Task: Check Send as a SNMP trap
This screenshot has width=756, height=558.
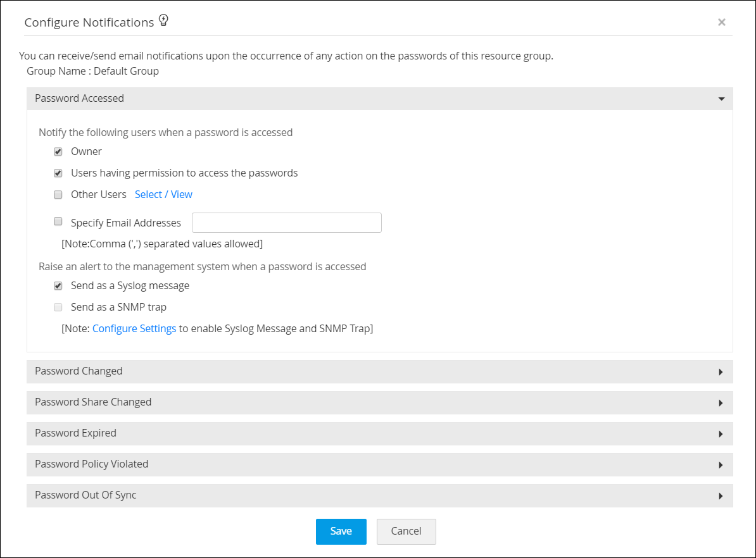Action: [58, 307]
